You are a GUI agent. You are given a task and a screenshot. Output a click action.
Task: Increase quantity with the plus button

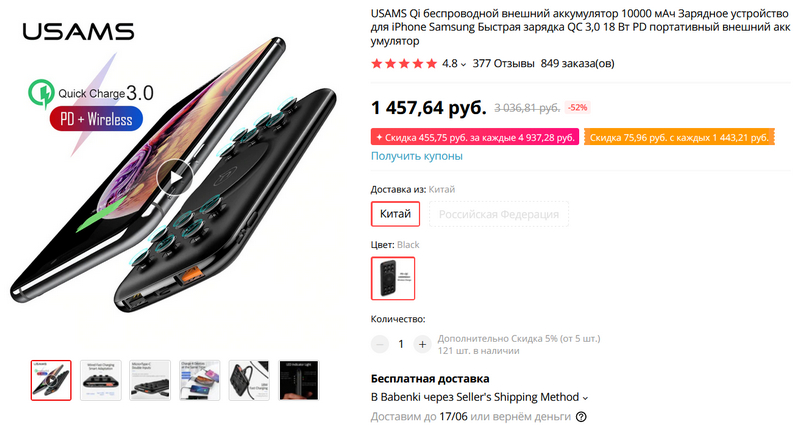422,344
